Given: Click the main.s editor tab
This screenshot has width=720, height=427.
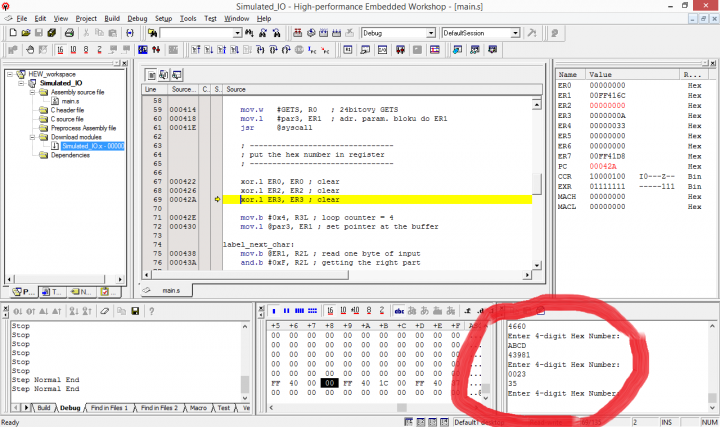Looking at the screenshot, I should pyautogui.click(x=171, y=290).
